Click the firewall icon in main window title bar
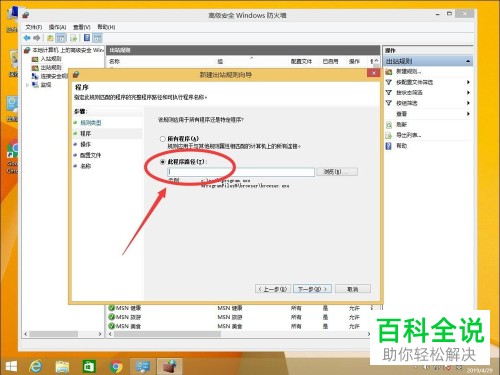Viewport: 500px width, 375px height. tap(26, 15)
